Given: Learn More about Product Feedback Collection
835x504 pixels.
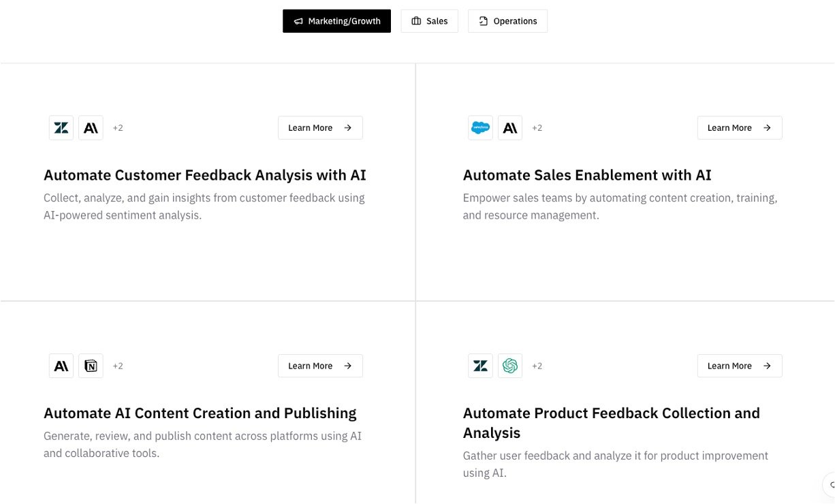Looking at the screenshot, I should click(739, 366).
